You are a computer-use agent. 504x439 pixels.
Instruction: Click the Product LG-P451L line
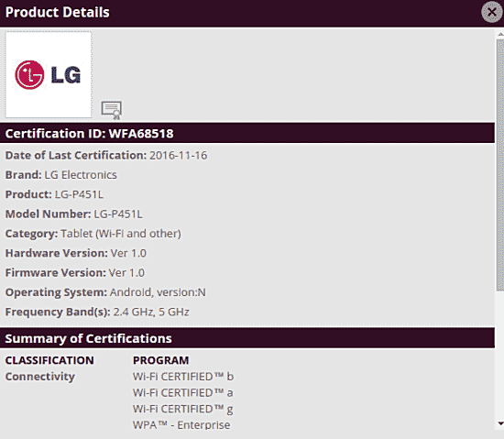[54, 194]
